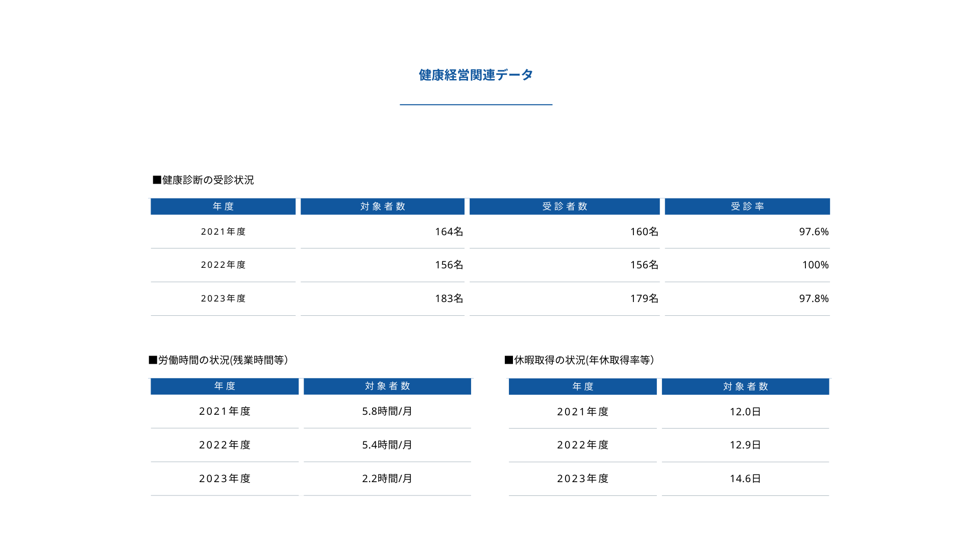The width and height of the screenshot is (980, 551).
Task: Click 年度 header in leave table
Action: tap(583, 387)
